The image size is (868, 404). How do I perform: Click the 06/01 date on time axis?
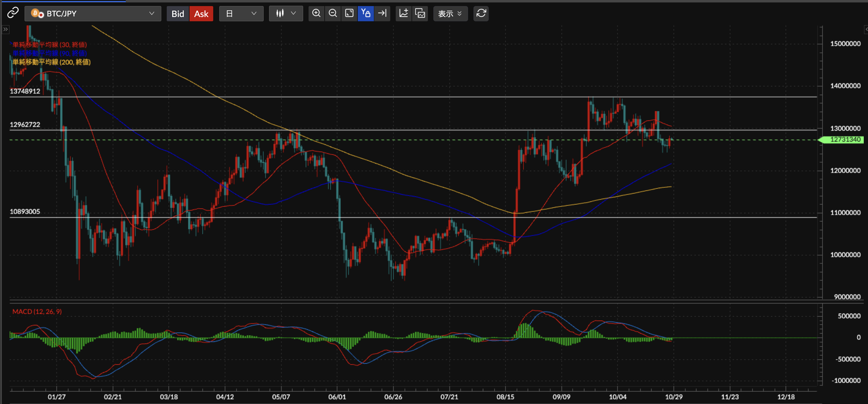[x=337, y=397]
